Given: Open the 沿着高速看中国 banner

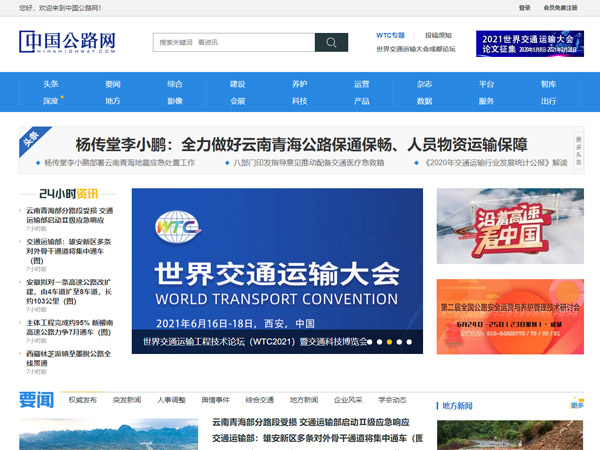Looking at the screenshot, I should coord(510,226).
